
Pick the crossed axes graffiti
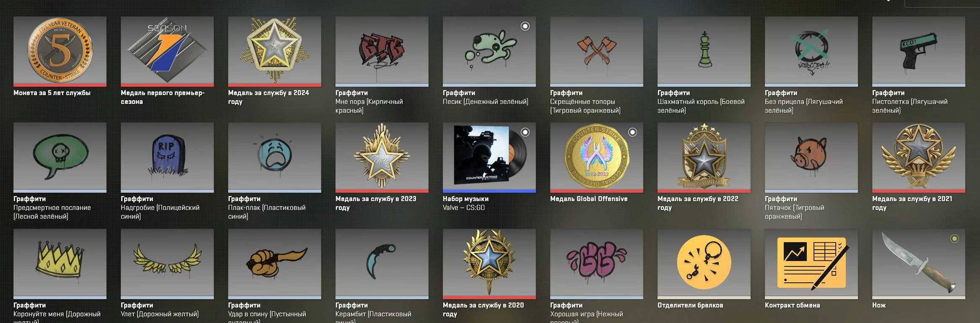(597, 51)
